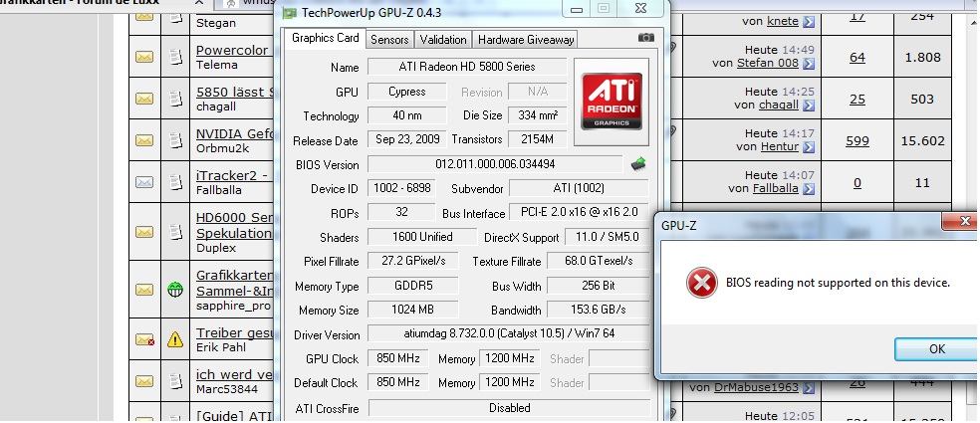The width and height of the screenshot is (980, 423).
Task: Click the red error icon in dialog
Action: coord(702,283)
